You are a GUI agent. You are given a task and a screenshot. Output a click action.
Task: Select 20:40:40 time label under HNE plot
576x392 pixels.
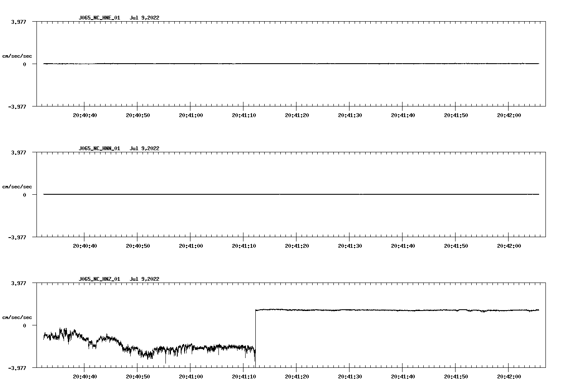click(85, 115)
